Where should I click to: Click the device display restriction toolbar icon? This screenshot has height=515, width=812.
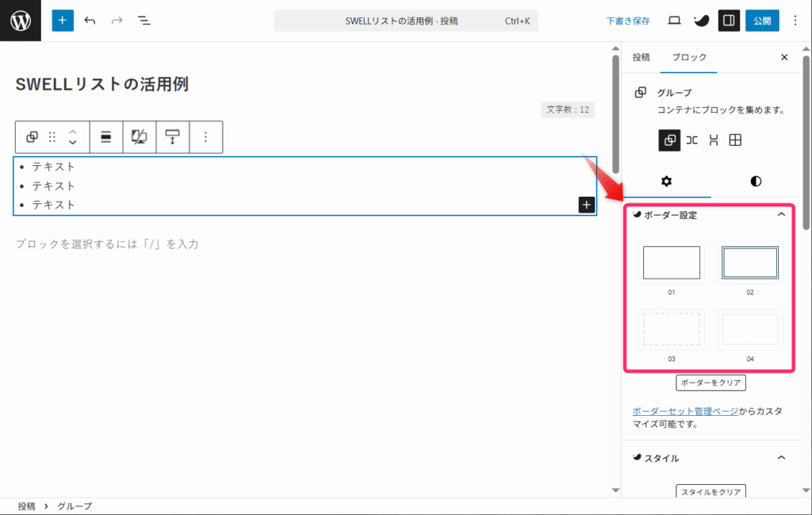[x=139, y=136]
